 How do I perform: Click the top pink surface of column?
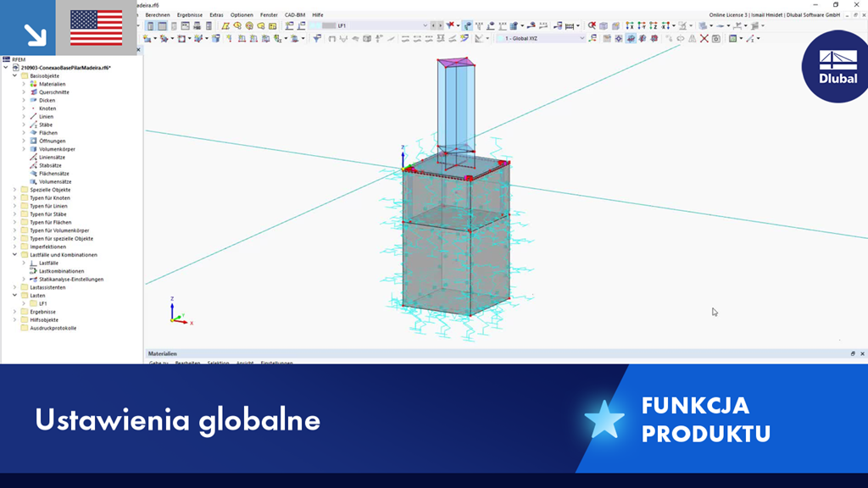coord(457,62)
